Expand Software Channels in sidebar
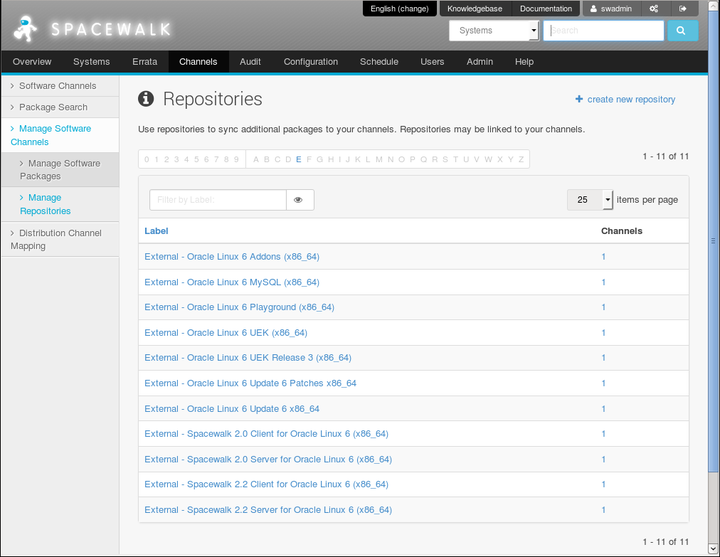The height and width of the screenshot is (557, 720). pyautogui.click(x=60, y=86)
